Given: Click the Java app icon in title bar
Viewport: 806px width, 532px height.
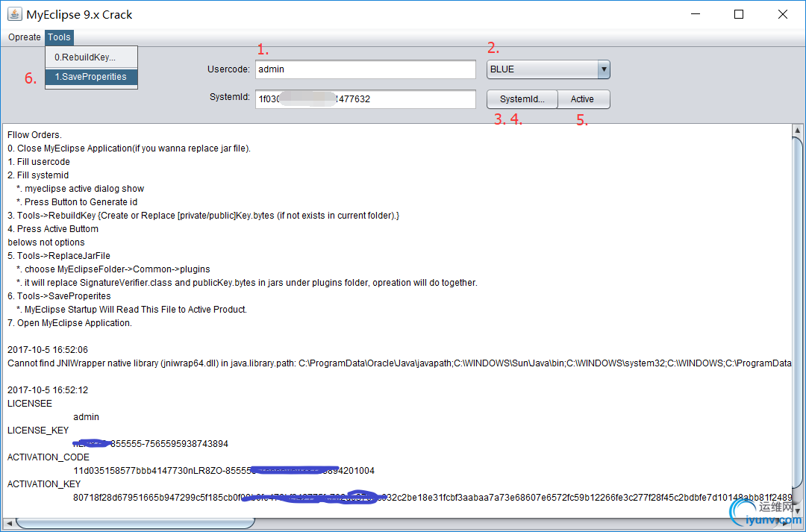Looking at the screenshot, I should pyautogui.click(x=14, y=14).
